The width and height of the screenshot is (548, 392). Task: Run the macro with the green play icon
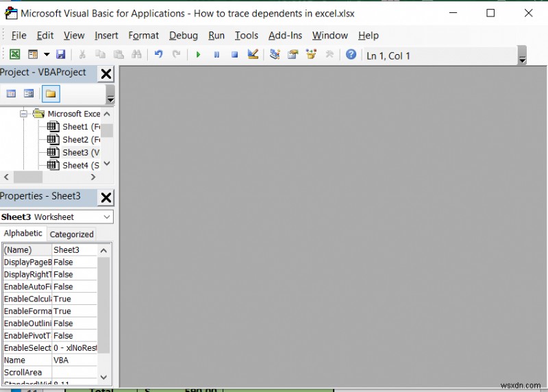(198, 55)
